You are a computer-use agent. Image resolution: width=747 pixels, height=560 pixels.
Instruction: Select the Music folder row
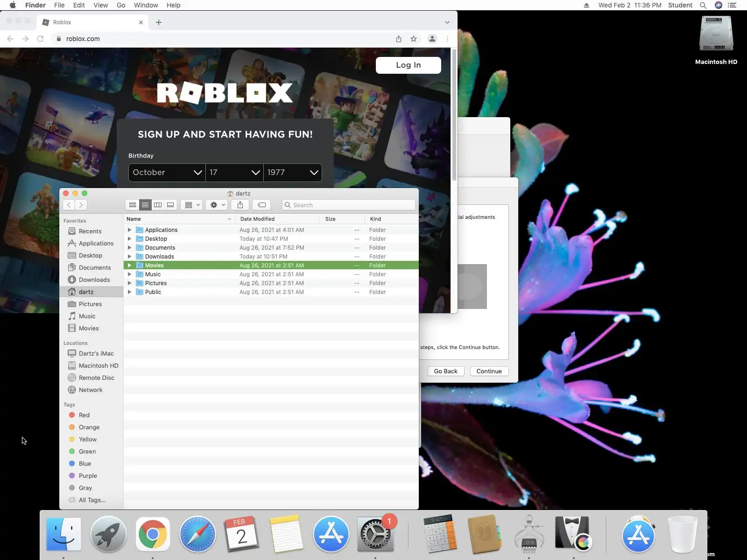tap(271, 274)
